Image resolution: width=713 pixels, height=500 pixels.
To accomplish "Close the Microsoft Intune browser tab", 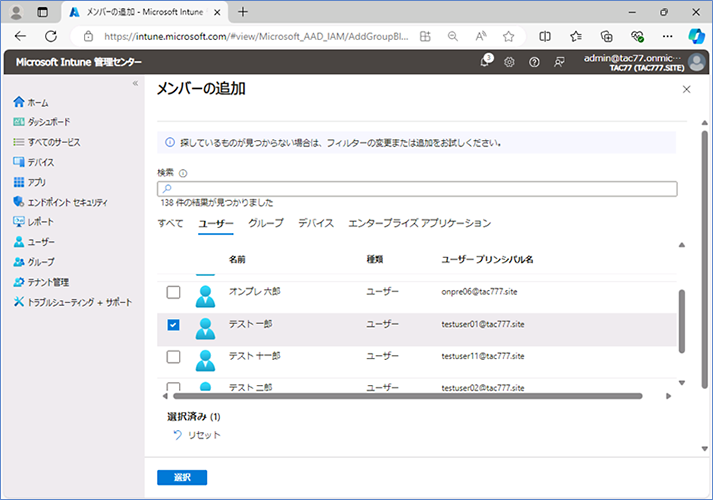I will coord(217,12).
